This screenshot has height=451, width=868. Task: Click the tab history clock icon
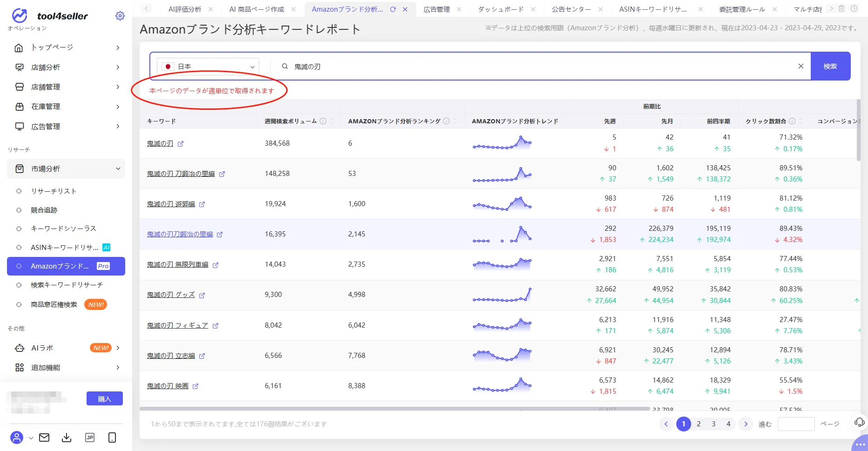point(854,8)
